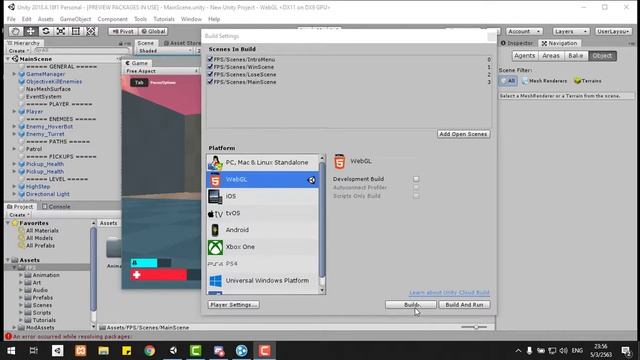
Task: Open the File menu
Action: click(11, 19)
